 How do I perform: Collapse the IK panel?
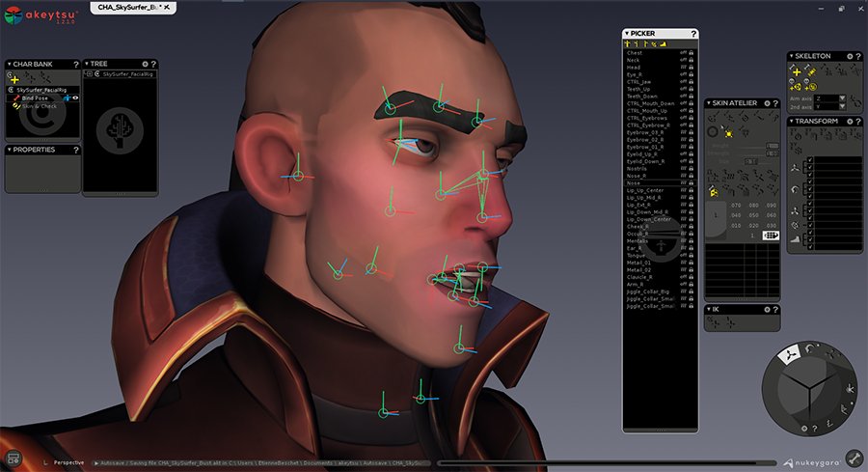pyautogui.click(x=709, y=310)
